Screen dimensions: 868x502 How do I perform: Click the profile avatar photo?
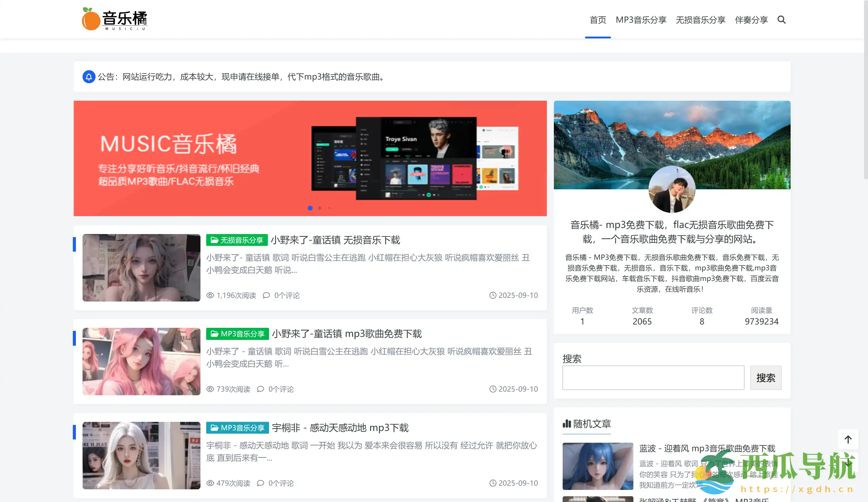pos(672,189)
